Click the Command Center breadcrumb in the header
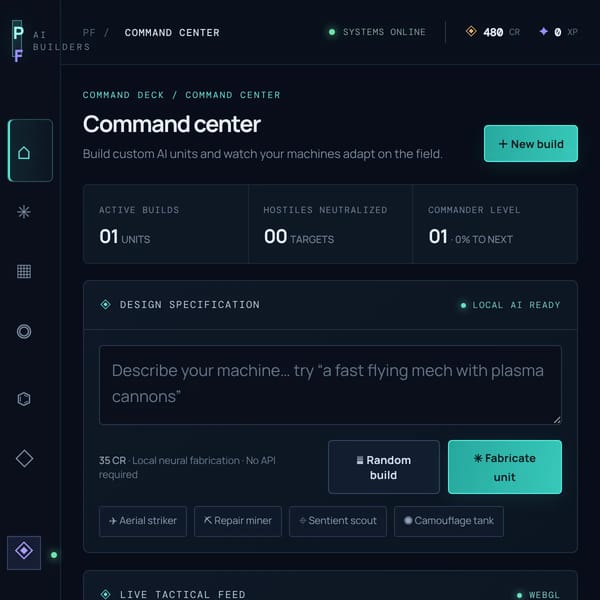The width and height of the screenshot is (600, 600). click(172, 33)
